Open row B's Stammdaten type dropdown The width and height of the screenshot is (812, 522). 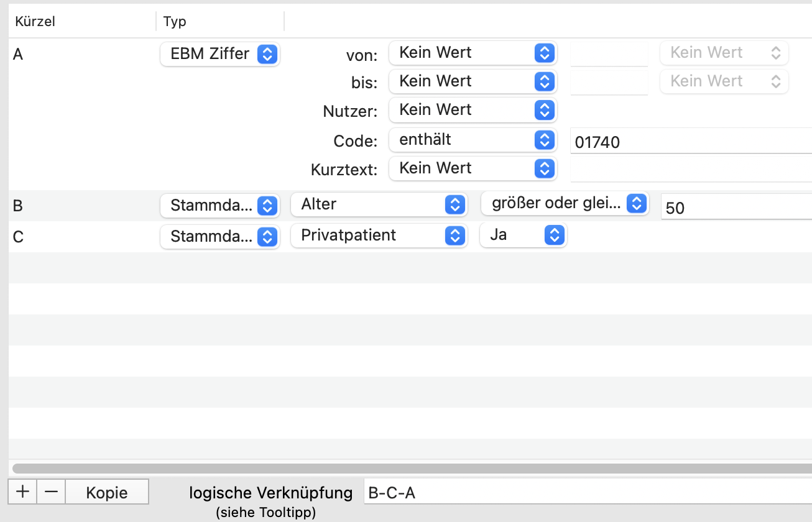[x=220, y=205]
